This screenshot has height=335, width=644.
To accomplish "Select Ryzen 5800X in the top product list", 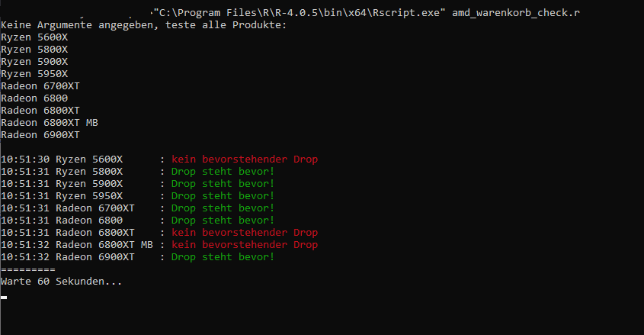I will 34,50.
